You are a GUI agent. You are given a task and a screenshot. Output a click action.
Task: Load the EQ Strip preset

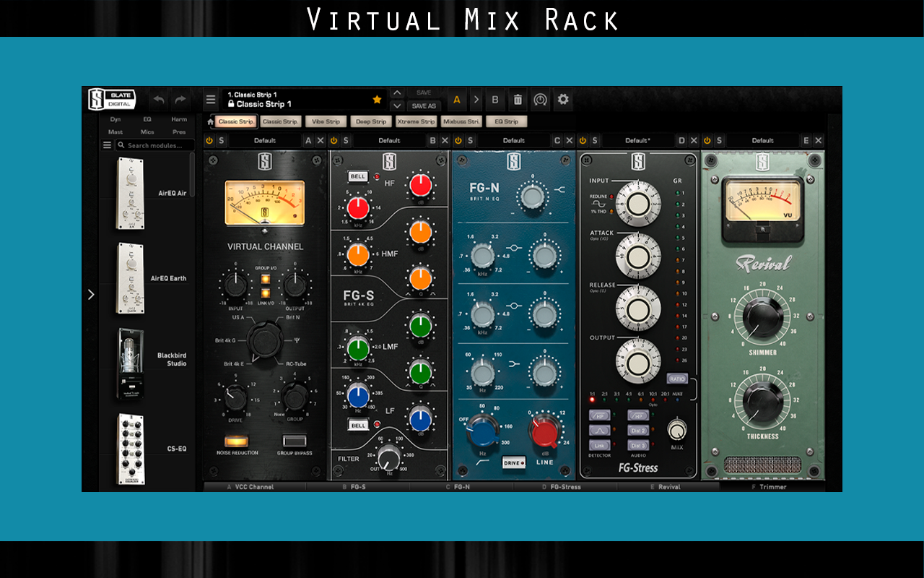[x=506, y=121]
